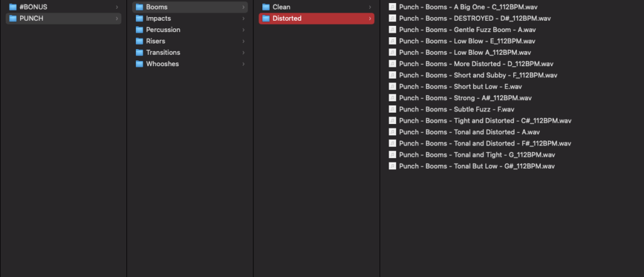Screen dimensions: 644x277
Task: Expand the #BONUS folder chevron
Action: 117,7
